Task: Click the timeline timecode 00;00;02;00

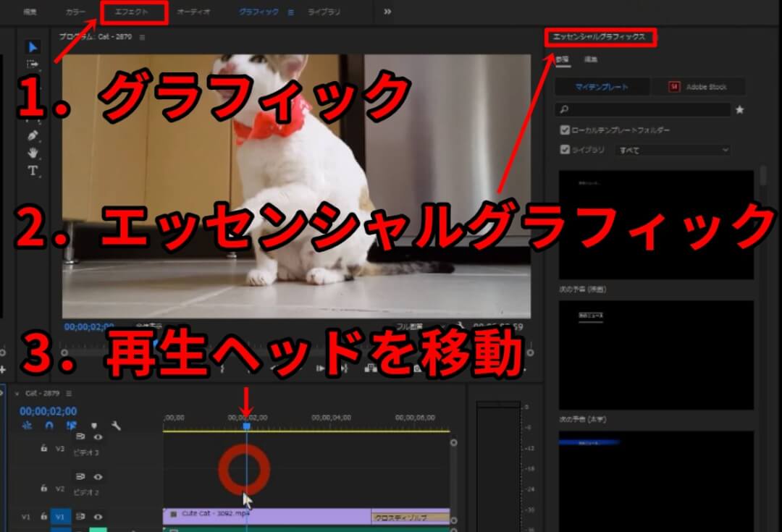Action: tap(49, 411)
